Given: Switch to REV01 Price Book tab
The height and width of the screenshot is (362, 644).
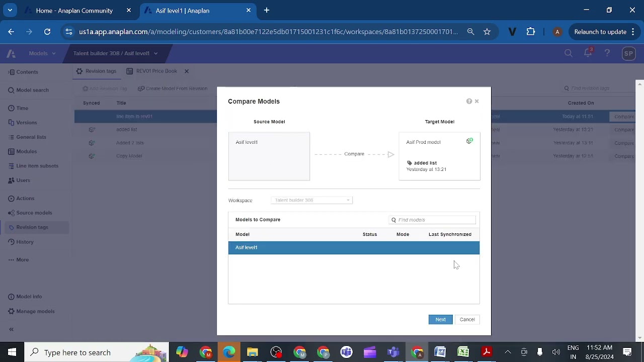Looking at the screenshot, I should point(152,71).
